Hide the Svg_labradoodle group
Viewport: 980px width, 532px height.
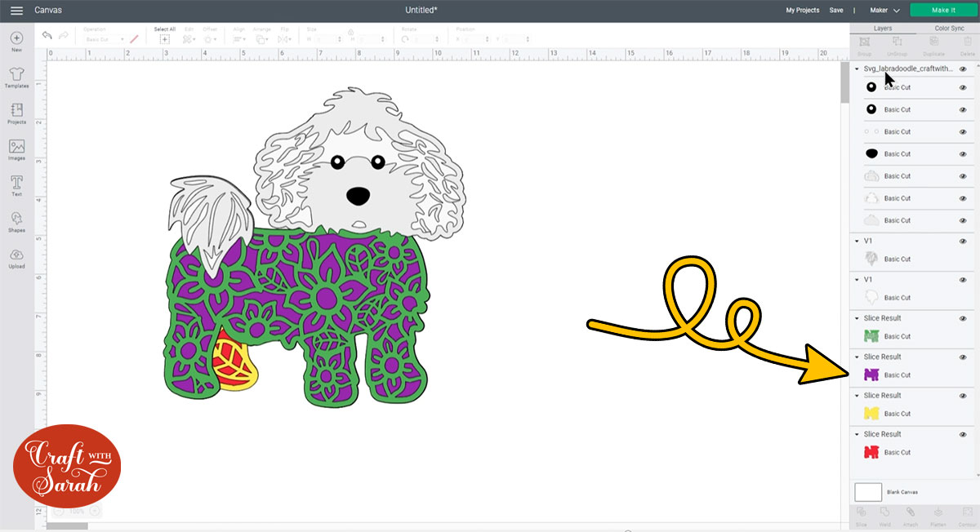click(962, 69)
